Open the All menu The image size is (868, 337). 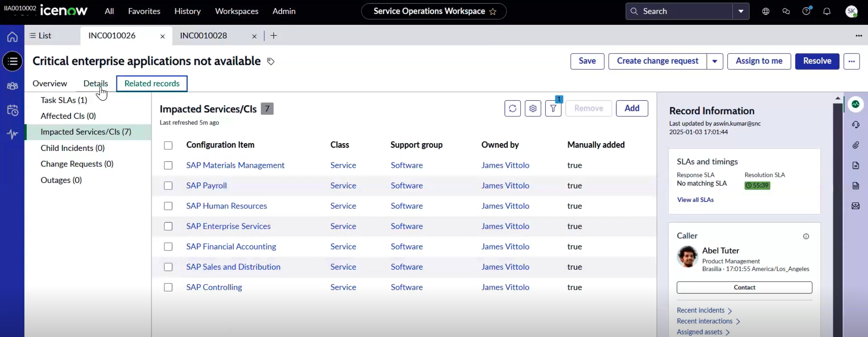click(x=109, y=11)
